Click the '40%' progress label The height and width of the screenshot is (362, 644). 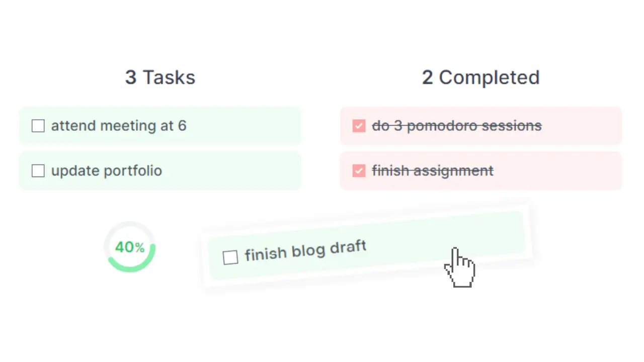[x=130, y=247]
